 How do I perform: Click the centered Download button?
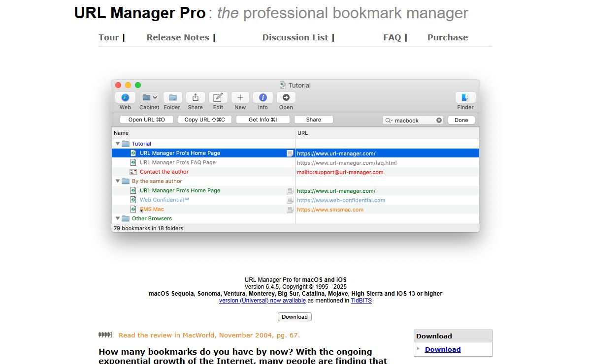(295, 317)
